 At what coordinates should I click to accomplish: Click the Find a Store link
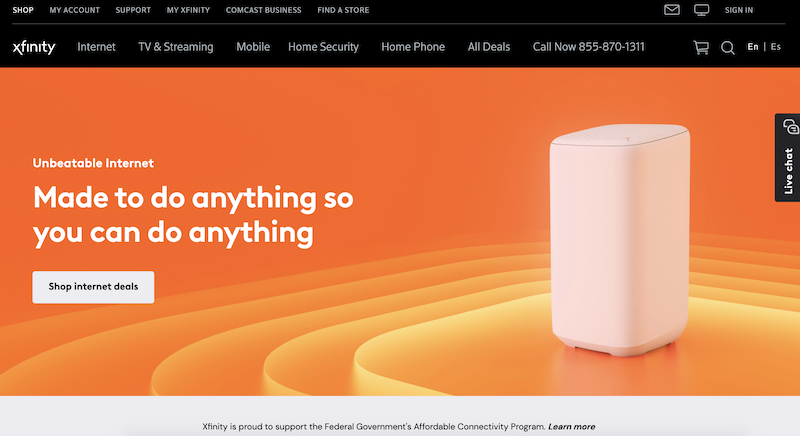[x=343, y=10]
